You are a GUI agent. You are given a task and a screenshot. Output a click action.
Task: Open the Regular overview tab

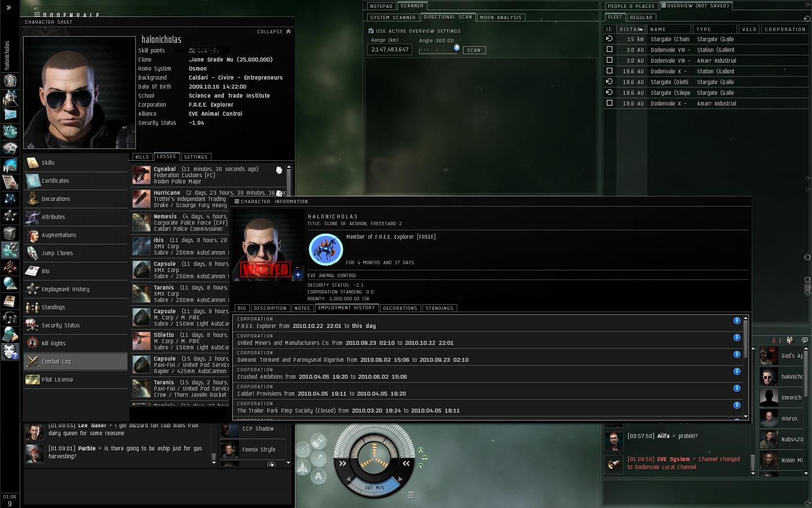click(x=641, y=17)
